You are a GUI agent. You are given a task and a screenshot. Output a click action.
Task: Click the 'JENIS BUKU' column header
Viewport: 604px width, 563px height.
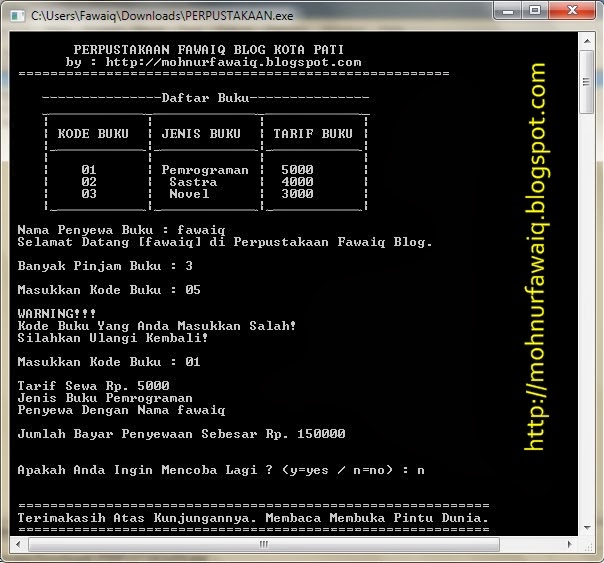[x=201, y=134]
